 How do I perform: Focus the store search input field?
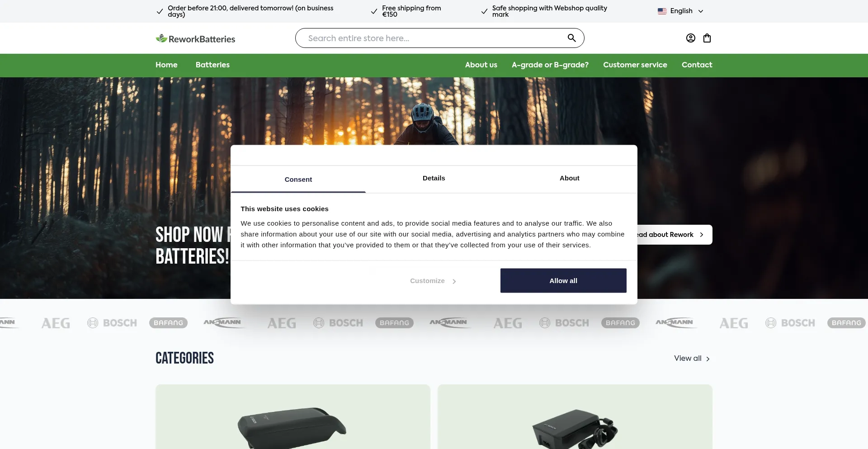point(434,38)
